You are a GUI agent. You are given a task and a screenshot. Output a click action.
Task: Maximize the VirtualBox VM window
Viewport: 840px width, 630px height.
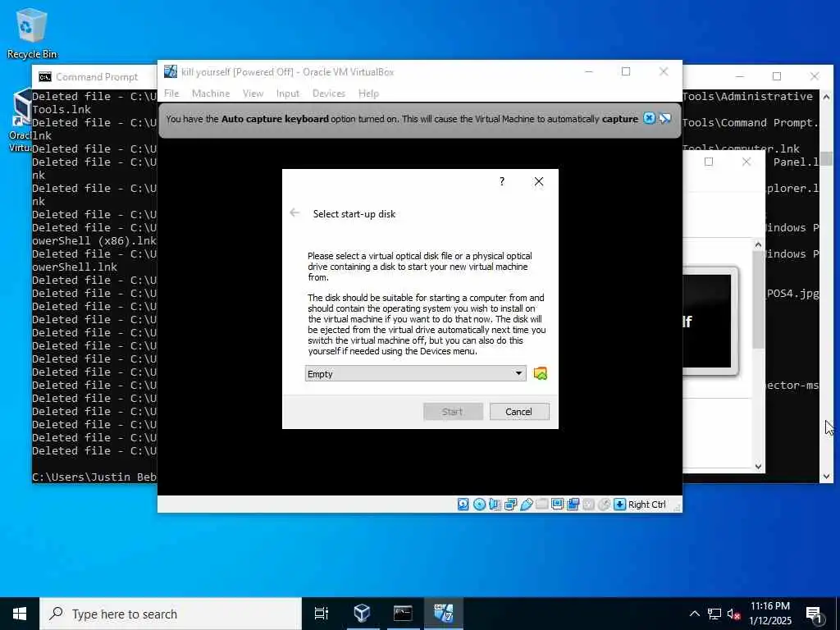626,71
